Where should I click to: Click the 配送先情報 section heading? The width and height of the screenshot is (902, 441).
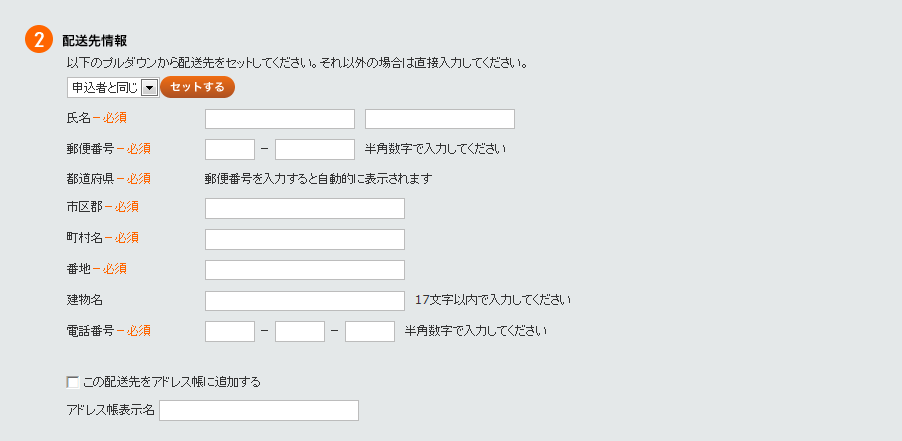coord(95,41)
